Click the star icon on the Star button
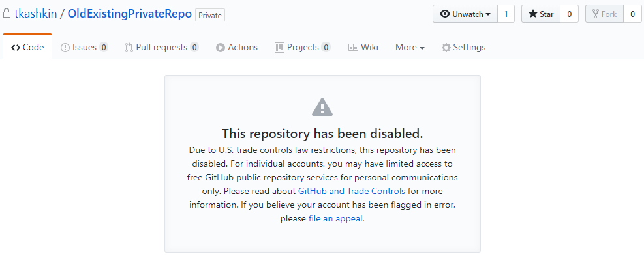 532,14
